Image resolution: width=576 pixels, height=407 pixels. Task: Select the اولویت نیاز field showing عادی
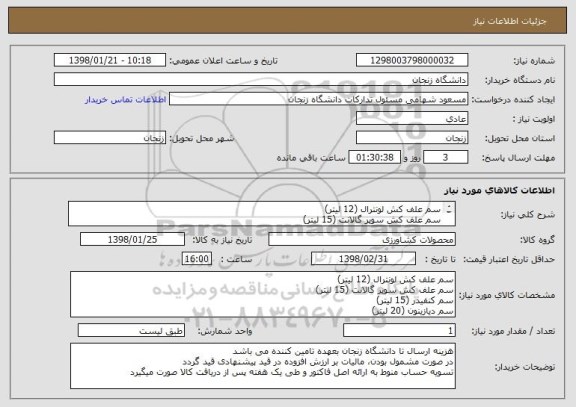click(x=412, y=119)
